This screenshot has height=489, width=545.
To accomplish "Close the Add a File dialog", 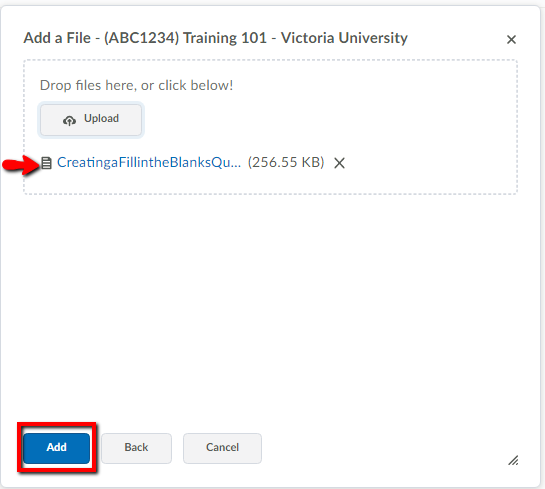I will coord(511,40).
